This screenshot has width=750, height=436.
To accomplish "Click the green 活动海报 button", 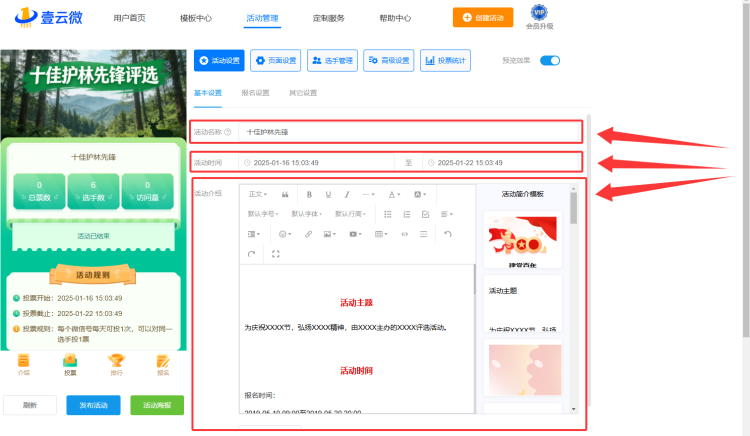I will coord(157,405).
